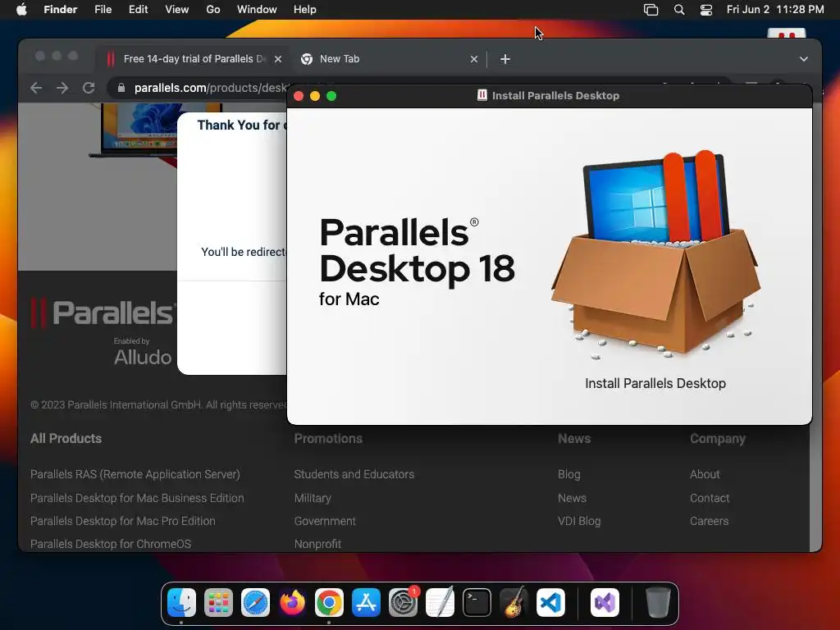Open the Blog link under News
The width and height of the screenshot is (840, 630).
point(569,474)
